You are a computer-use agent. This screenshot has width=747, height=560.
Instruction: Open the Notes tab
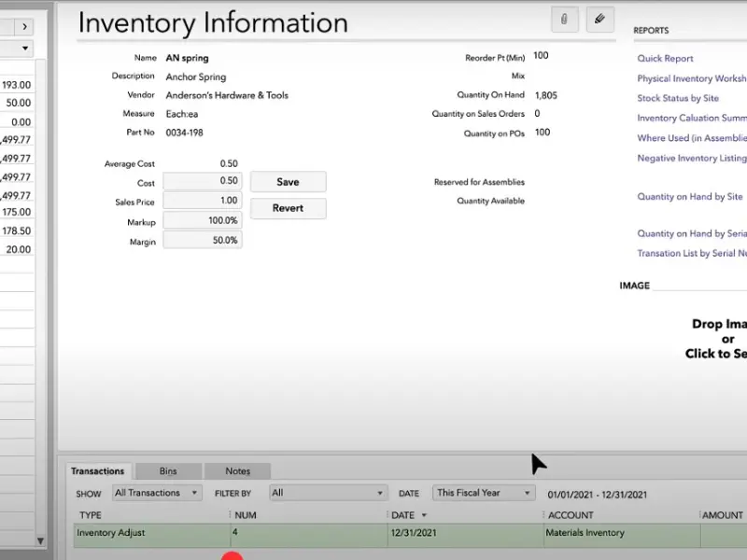[237, 471]
